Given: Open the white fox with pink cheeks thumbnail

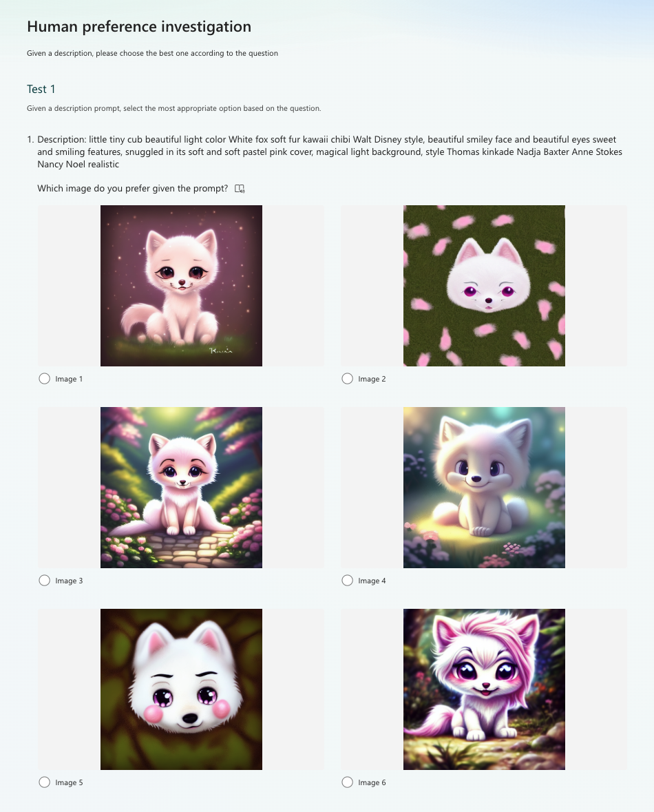Looking at the screenshot, I should [x=181, y=689].
